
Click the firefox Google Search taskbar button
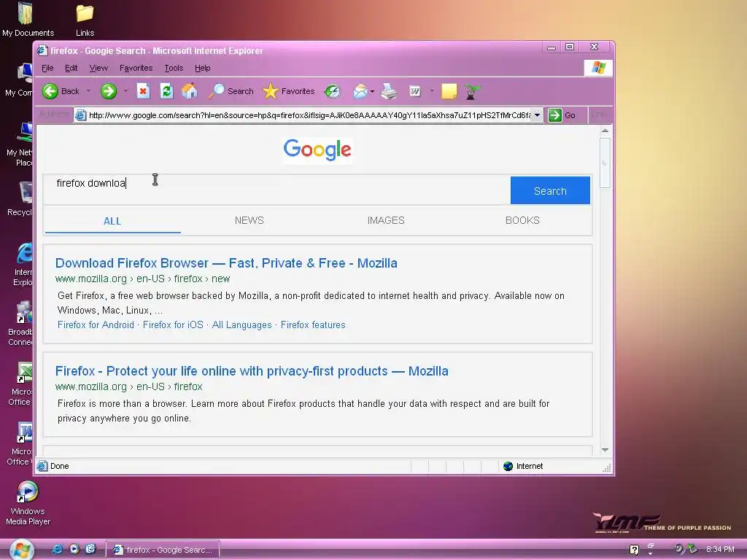[x=163, y=550]
